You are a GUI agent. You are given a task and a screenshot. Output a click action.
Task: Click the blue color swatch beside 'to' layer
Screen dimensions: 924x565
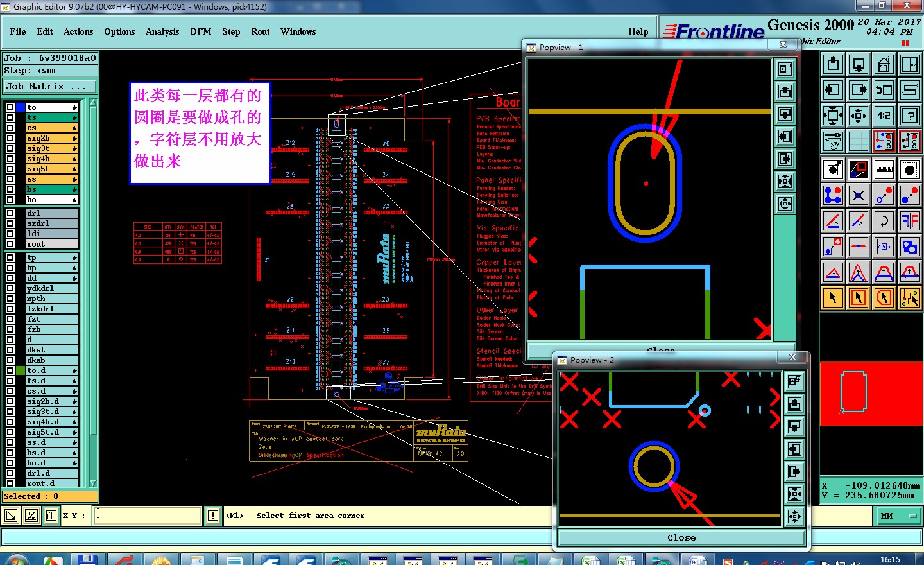click(x=21, y=107)
